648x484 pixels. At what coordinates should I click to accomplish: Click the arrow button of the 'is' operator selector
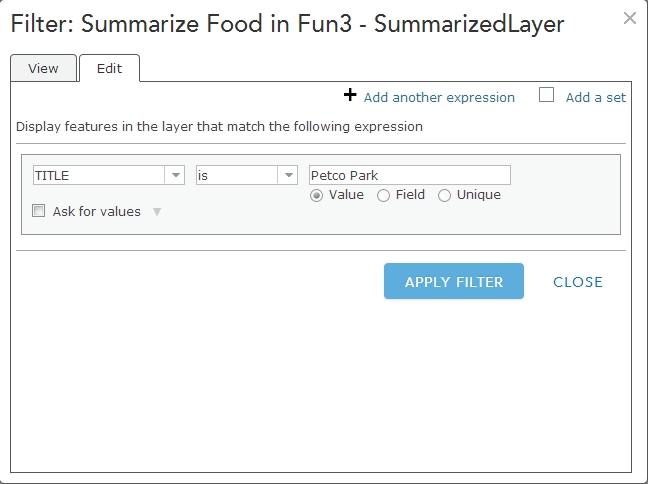289,175
